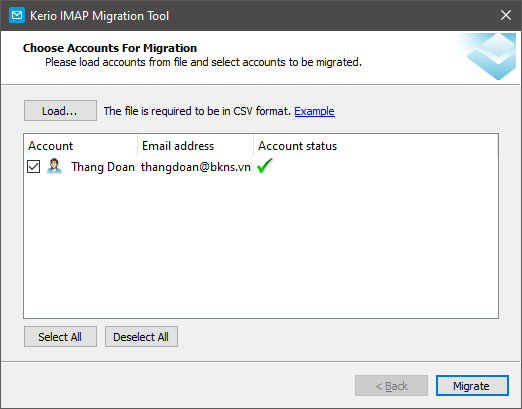Screen dimensions: 522x409
Task: Select the thangdoan@bkns.vn email cell
Action: [x=196, y=167]
